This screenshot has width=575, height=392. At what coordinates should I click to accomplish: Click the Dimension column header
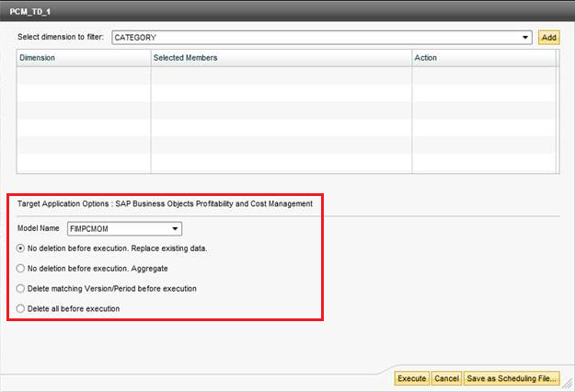coord(84,58)
